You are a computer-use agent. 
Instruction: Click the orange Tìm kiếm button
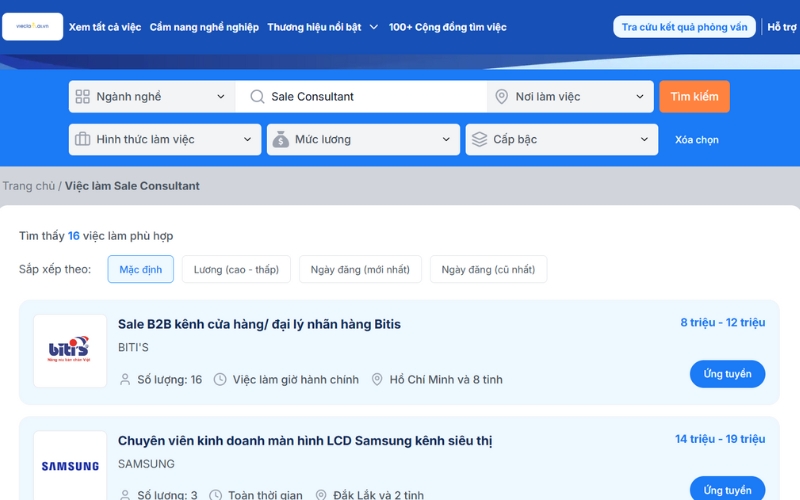[x=694, y=96]
